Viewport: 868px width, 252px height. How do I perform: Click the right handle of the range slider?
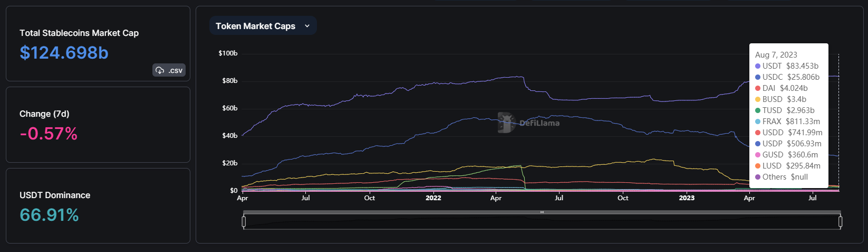[x=840, y=221]
